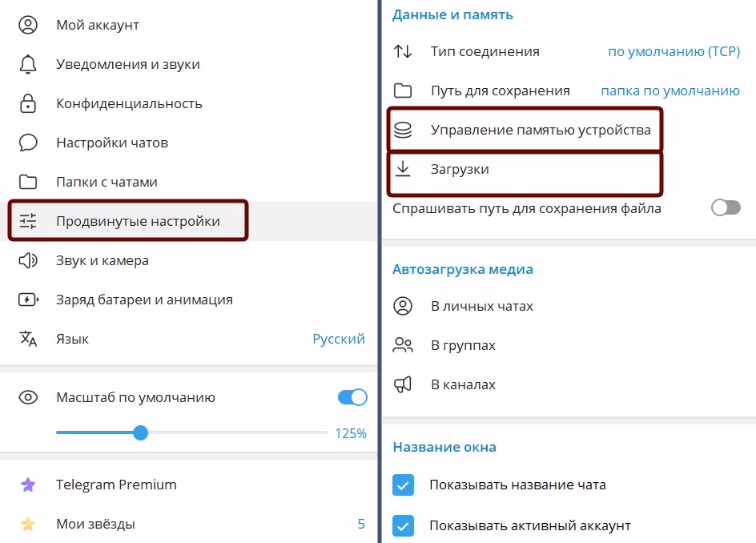
Task: Click the Downloads arrow icon
Action: point(403,169)
